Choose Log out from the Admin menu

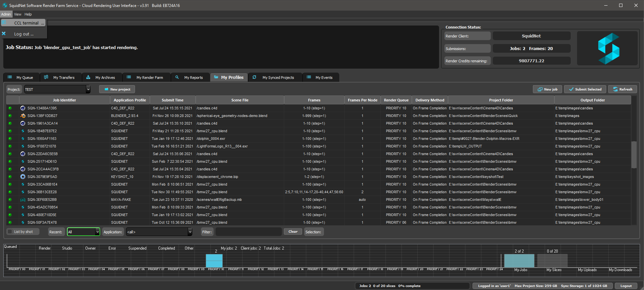click(23, 34)
